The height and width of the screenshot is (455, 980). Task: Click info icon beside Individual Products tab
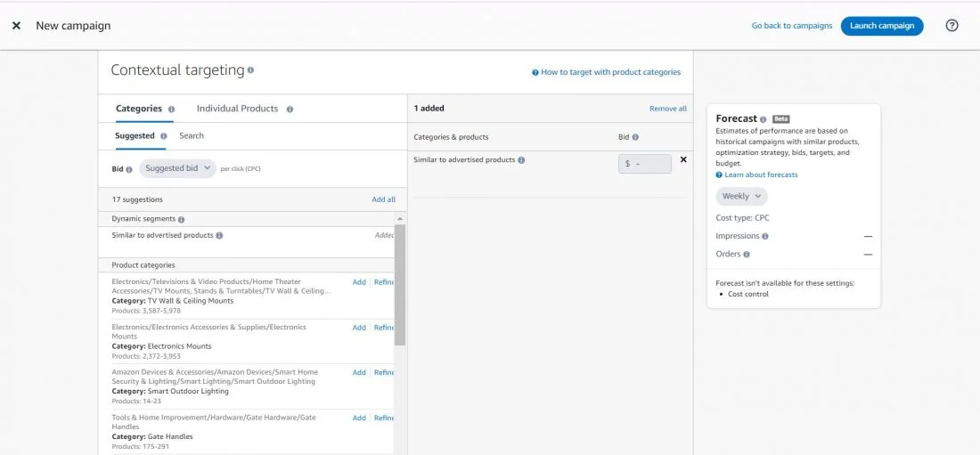[x=290, y=110]
